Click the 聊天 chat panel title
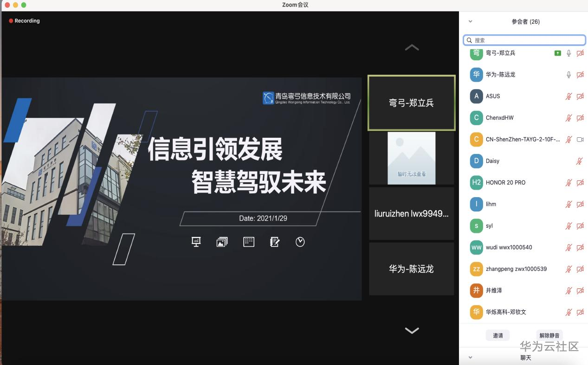This screenshot has width=588, height=365. coord(526,358)
